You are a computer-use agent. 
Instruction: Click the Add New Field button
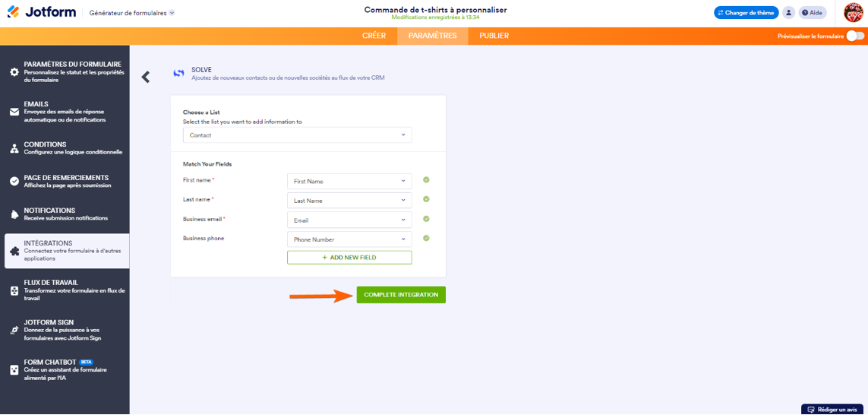pyautogui.click(x=349, y=258)
